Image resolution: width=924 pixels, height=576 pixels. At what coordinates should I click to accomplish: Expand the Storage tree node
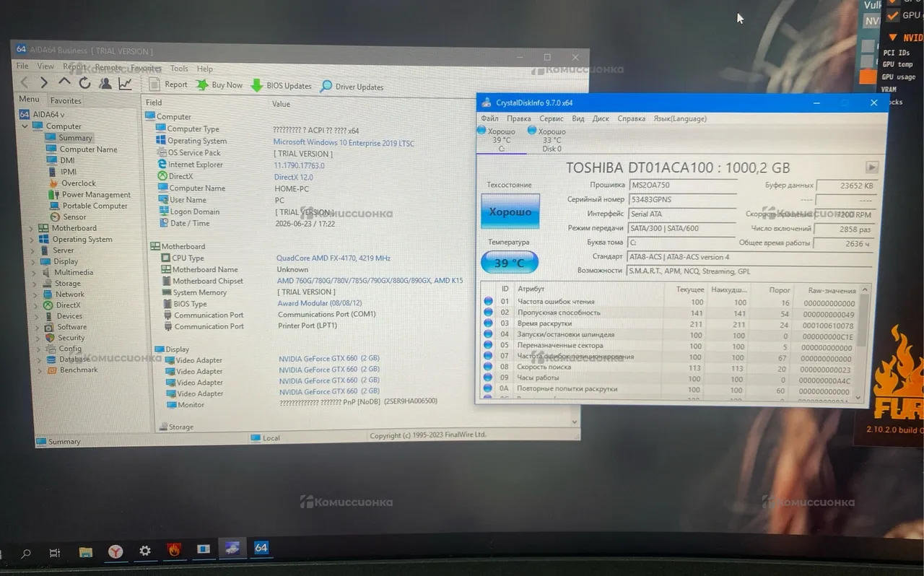[32, 284]
